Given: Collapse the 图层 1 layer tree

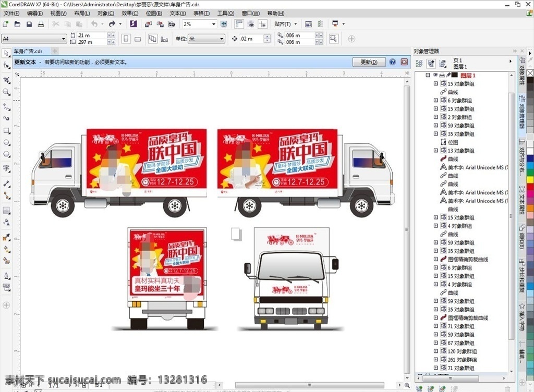Looking at the screenshot, I should point(428,75).
